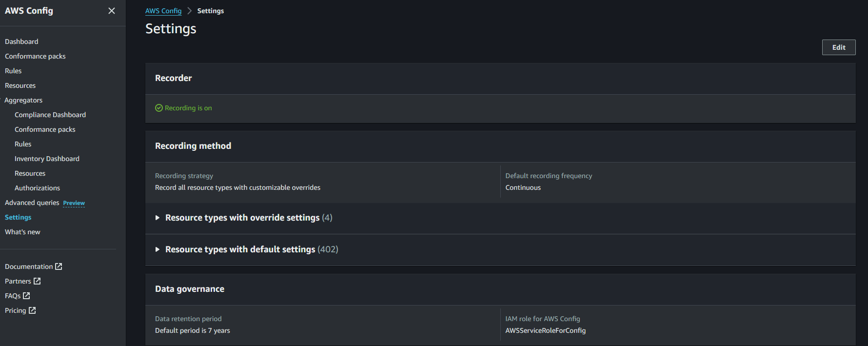The height and width of the screenshot is (346, 868).
Task: Click the FAQs external link icon
Action: [26, 296]
